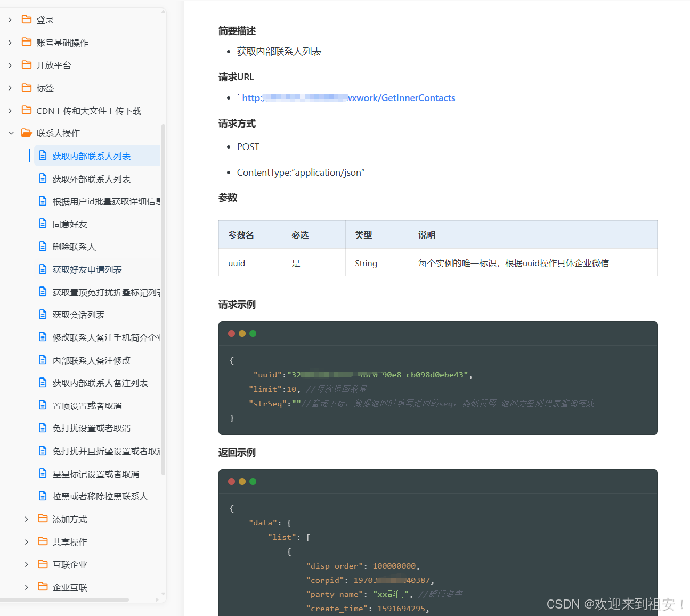Click the POST request method text

click(x=248, y=147)
